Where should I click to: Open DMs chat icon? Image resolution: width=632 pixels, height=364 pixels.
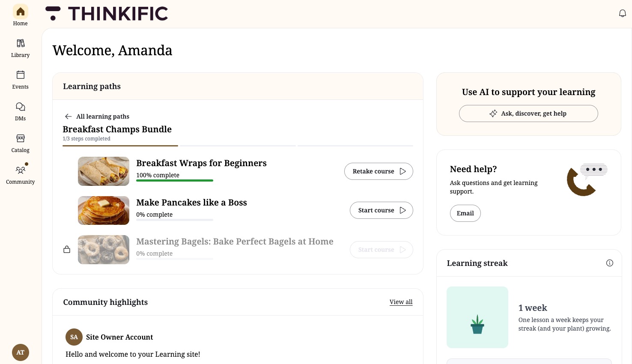click(x=21, y=107)
